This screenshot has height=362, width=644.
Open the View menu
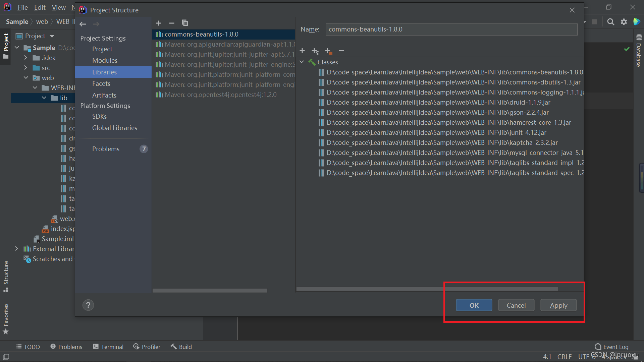[59, 7]
